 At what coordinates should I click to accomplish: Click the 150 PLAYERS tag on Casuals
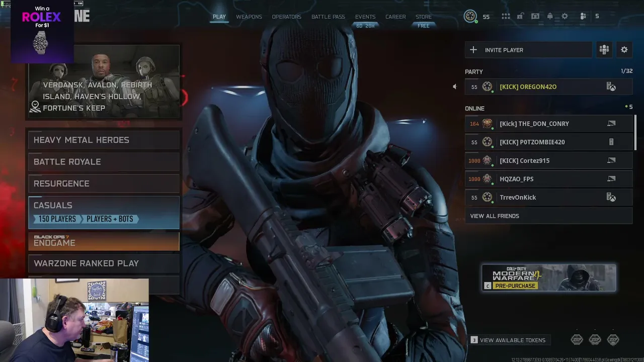[57, 219]
